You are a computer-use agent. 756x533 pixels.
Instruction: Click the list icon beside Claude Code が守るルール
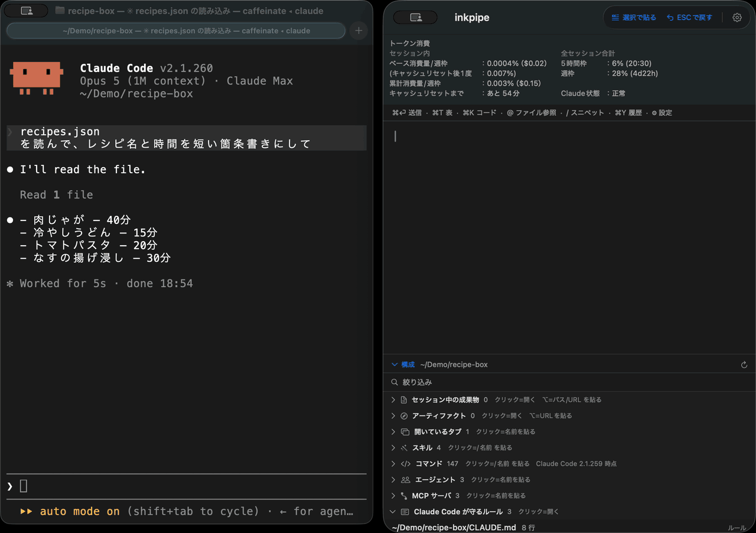tap(405, 512)
